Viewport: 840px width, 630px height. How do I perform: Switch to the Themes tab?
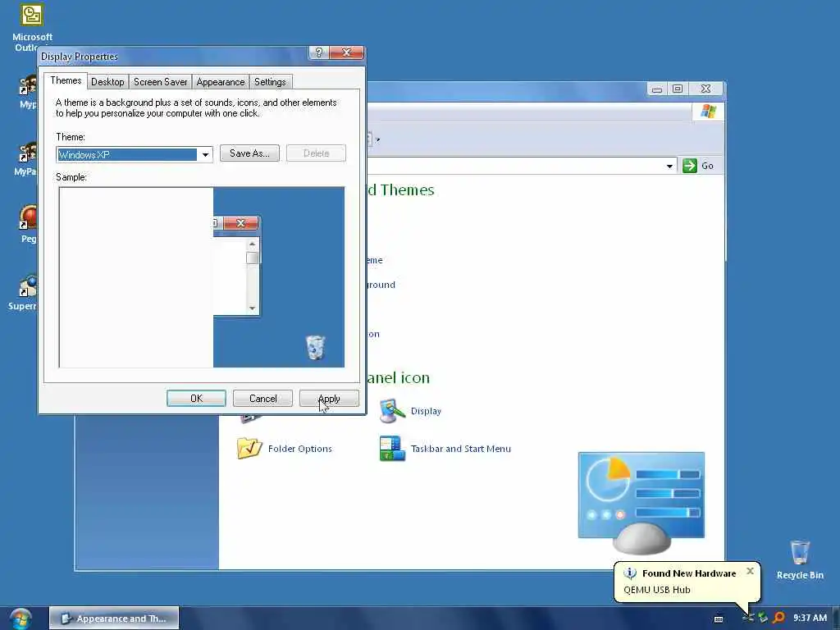click(x=66, y=80)
